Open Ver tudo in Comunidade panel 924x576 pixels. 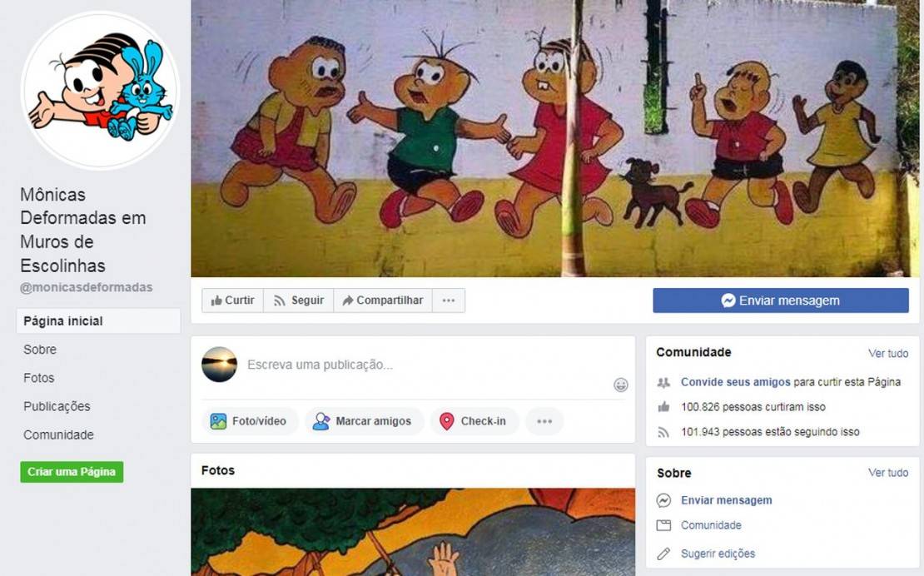pos(888,354)
